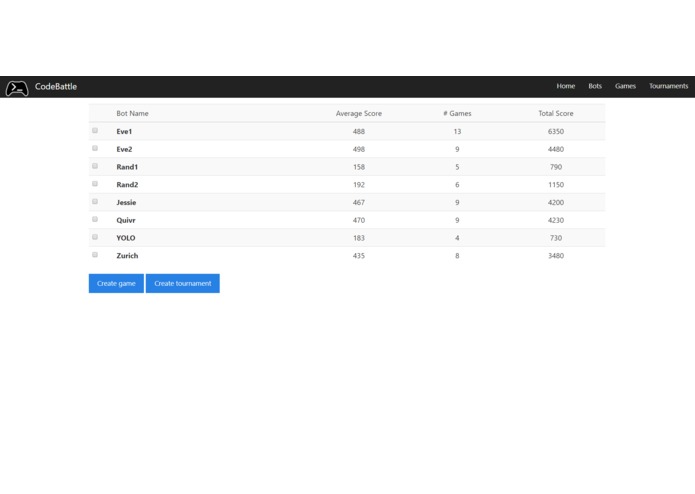Click Zurich's total score 3480
The height and width of the screenshot is (494, 695).
point(556,256)
